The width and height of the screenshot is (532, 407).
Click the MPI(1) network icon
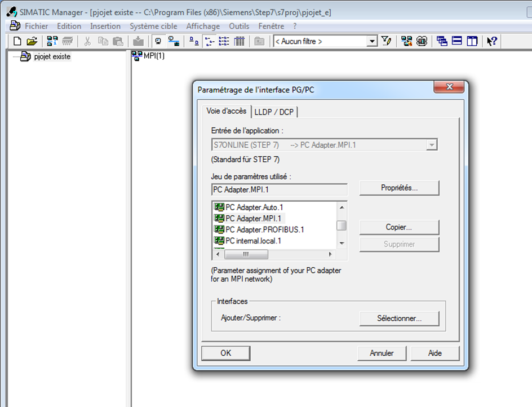[x=136, y=55]
